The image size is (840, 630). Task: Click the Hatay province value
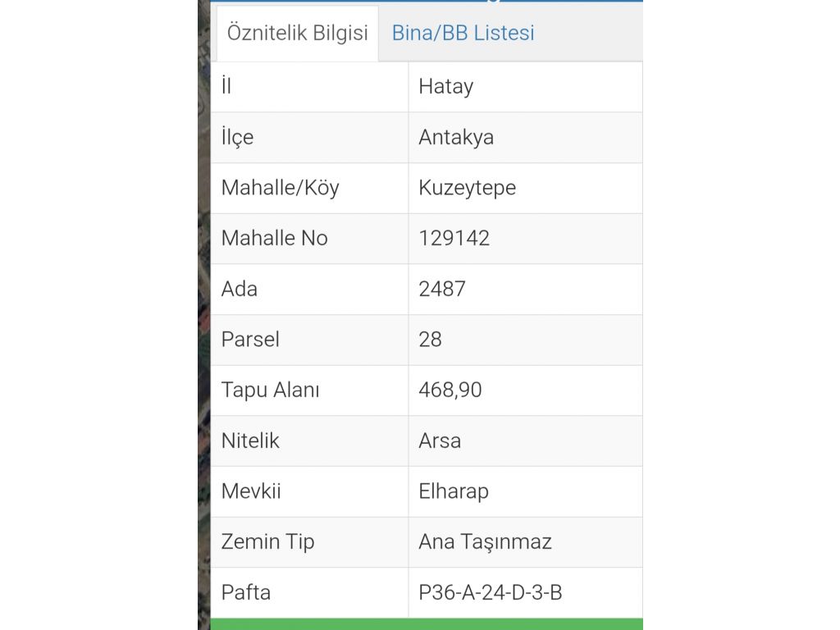click(445, 86)
